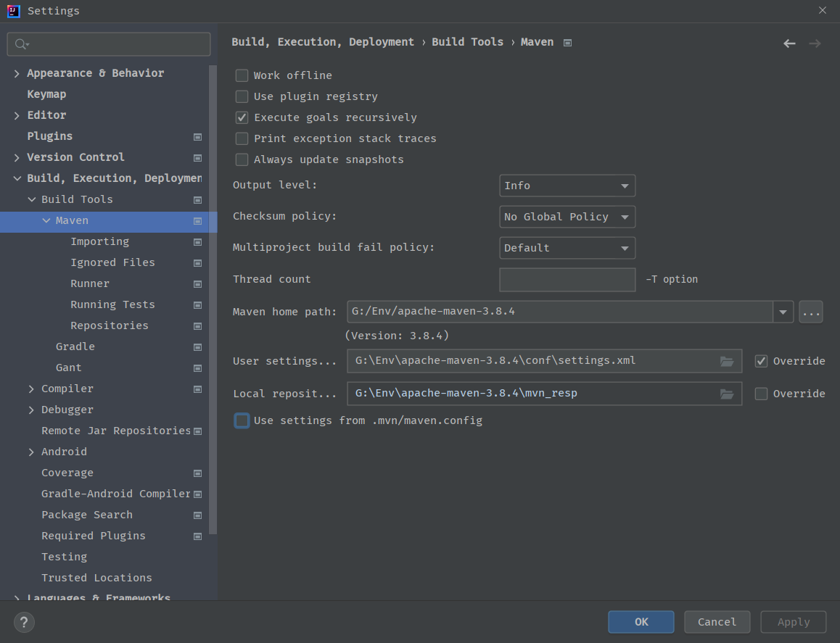Screen dimensions: 840x643
Task: Click project settings icon beside Plugins
Action: [x=197, y=136]
